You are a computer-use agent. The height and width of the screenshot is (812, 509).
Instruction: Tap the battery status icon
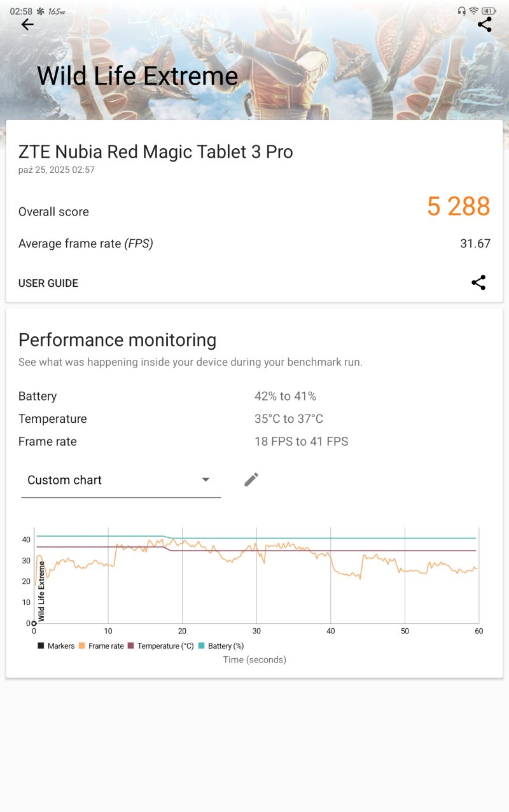tap(489, 11)
